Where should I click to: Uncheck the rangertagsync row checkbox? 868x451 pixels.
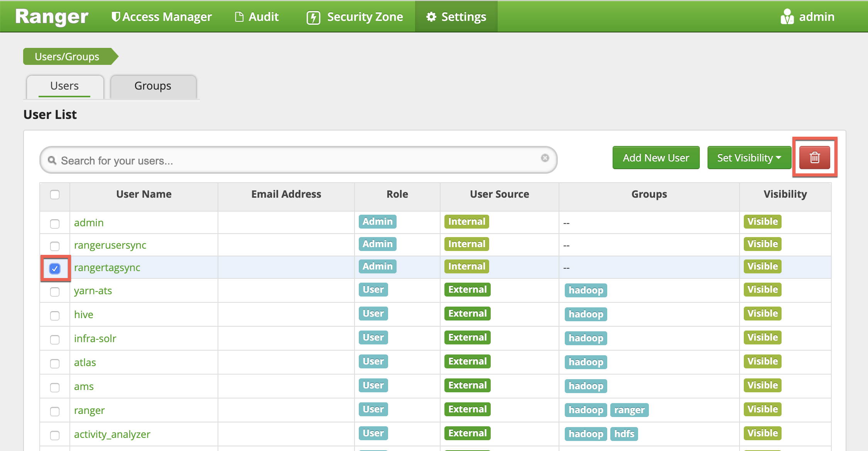[x=55, y=269]
